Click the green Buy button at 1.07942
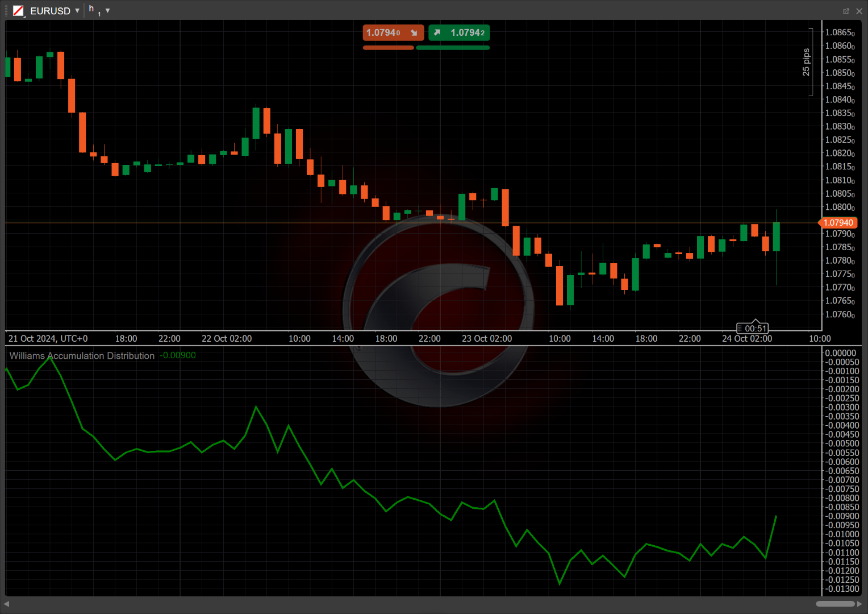The height and width of the screenshot is (614, 868). pyautogui.click(x=459, y=33)
